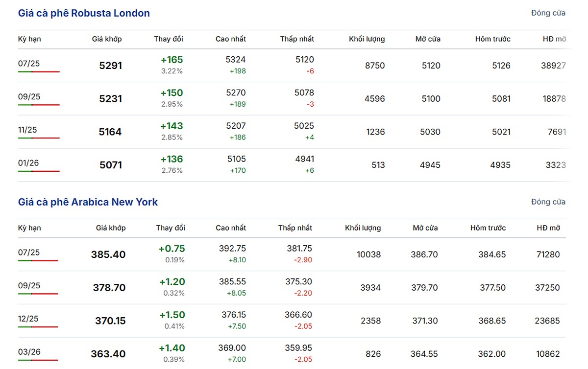This screenshot has width=588, height=369.
Task: Select "HĐ mở" header in Arabica table
Action: (x=548, y=228)
